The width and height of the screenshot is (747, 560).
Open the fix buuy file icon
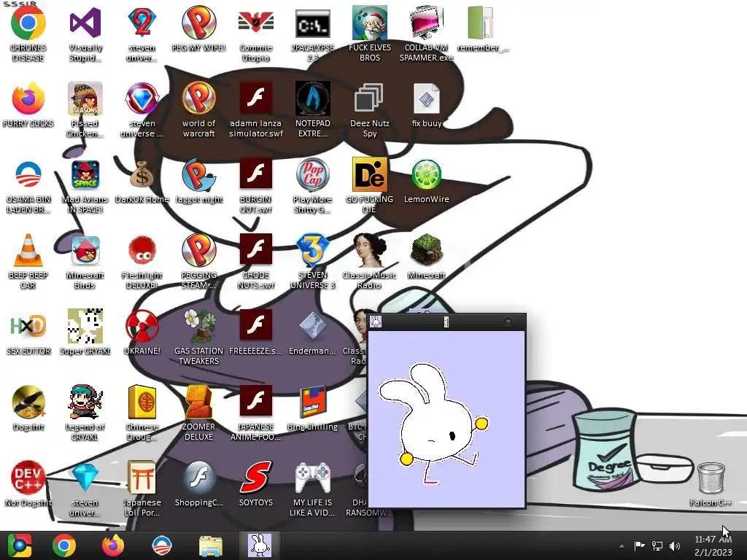(426, 98)
